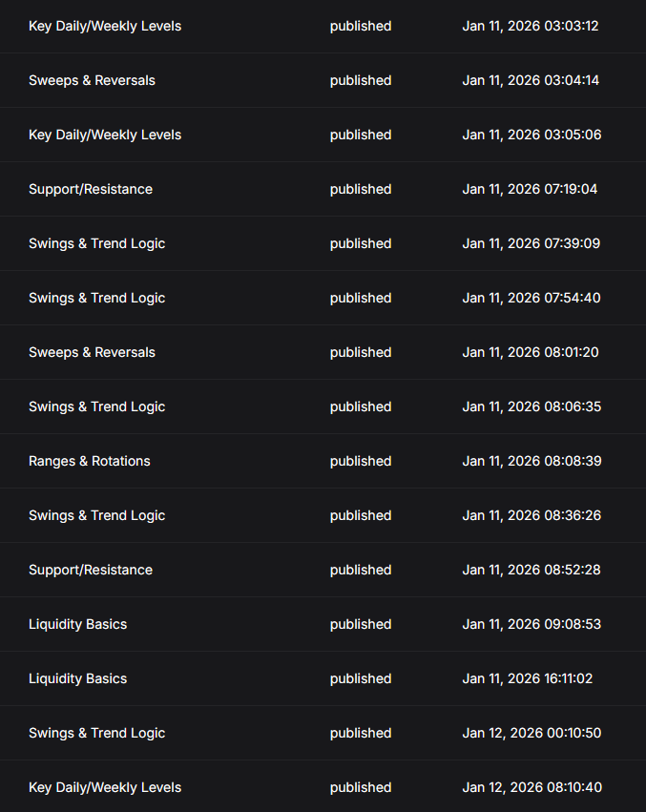Image resolution: width=646 pixels, height=812 pixels.
Task: Open Swings & Trend Logic row dated 07:54:40
Action: coord(97,298)
